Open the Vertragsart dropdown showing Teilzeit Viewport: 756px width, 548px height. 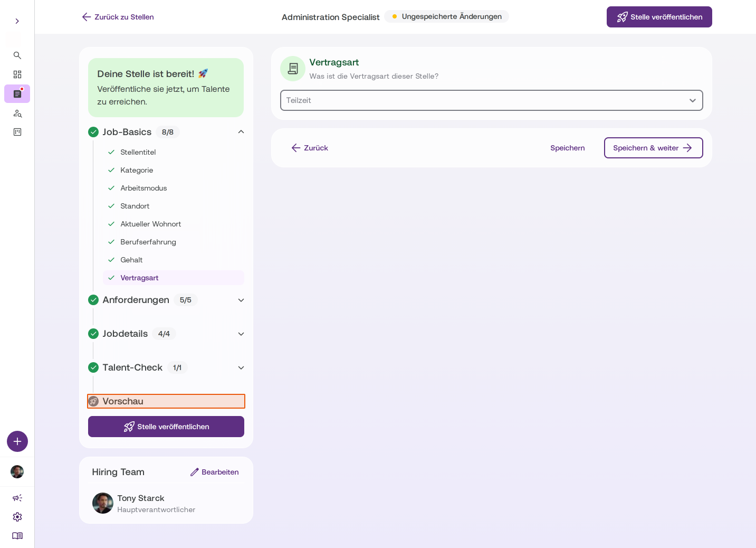tap(491, 100)
